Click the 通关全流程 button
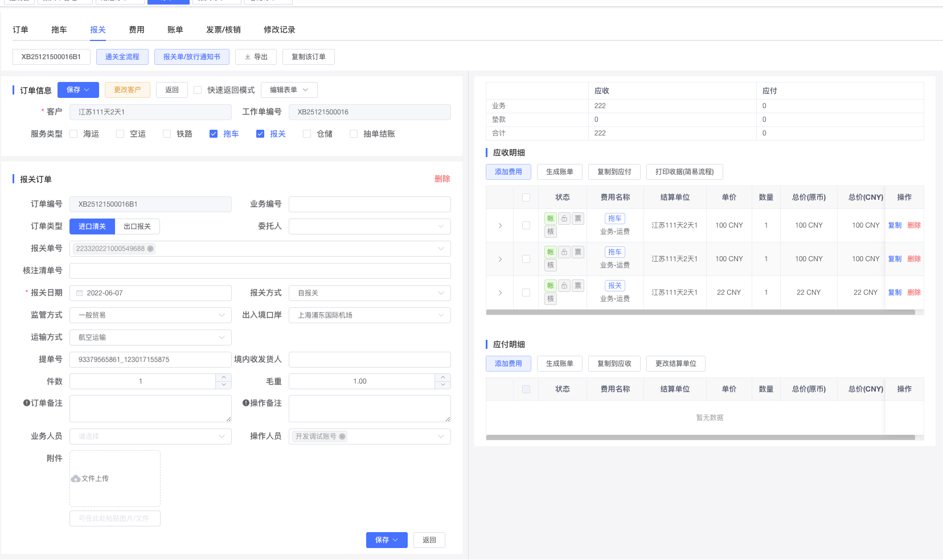This screenshot has width=943, height=560. 122,56
